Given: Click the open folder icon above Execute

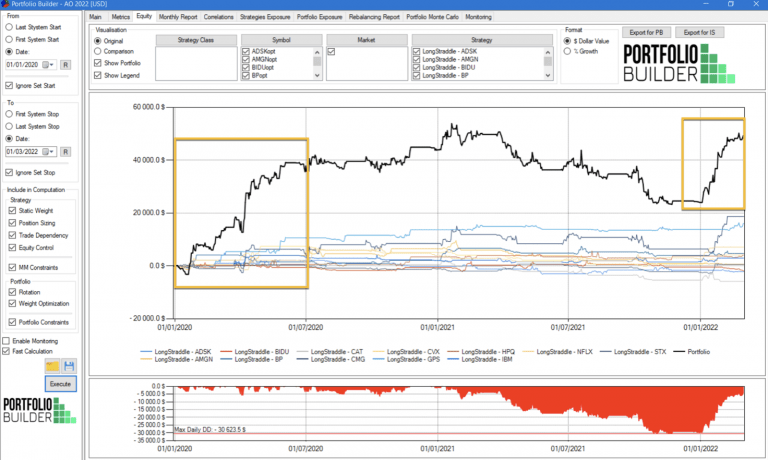Looking at the screenshot, I should 52,367.
